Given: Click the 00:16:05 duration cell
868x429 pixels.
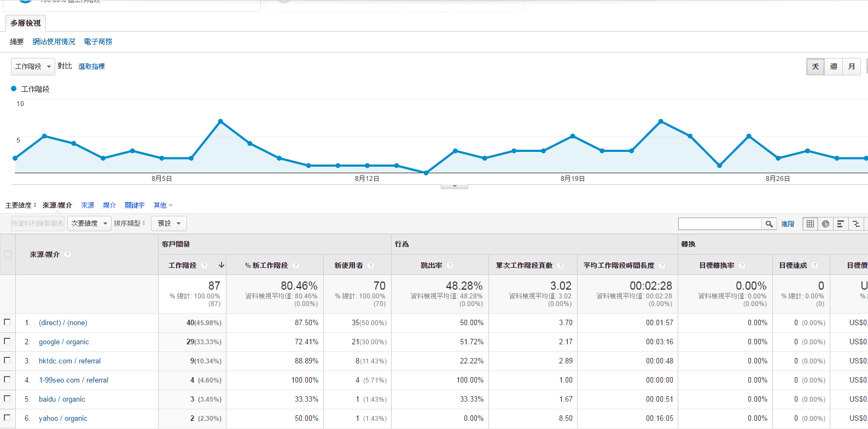Looking at the screenshot, I should 659,419.
